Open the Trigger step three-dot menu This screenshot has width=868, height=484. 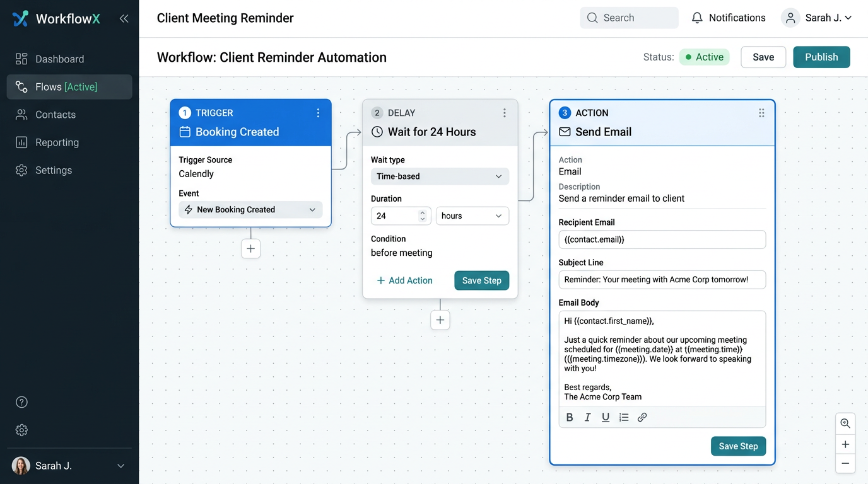point(318,113)
